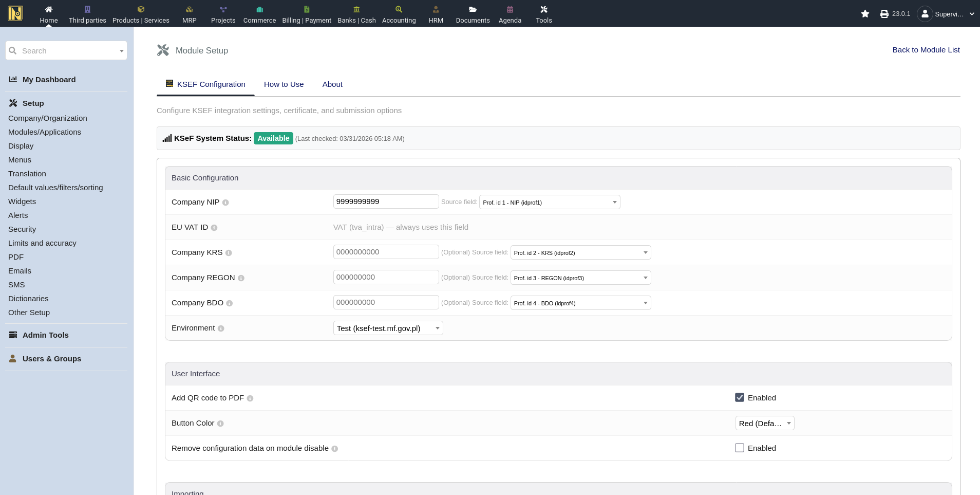Viewport: 980px width, 495px height.
Task: Open the Third parties module icon
Action: tap(87, 9)
